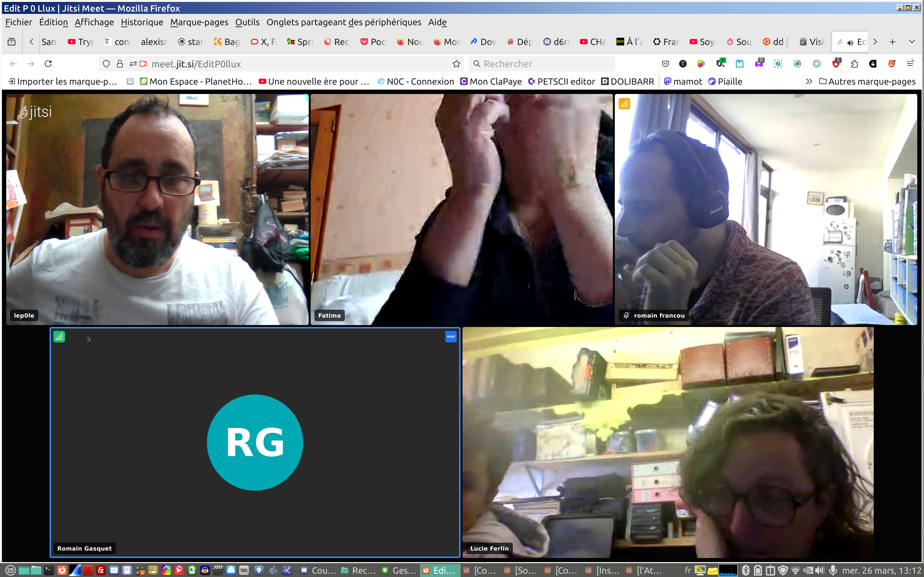
Task: Open the Firefox extensions puzzle icon
Action: click(854, 64)
